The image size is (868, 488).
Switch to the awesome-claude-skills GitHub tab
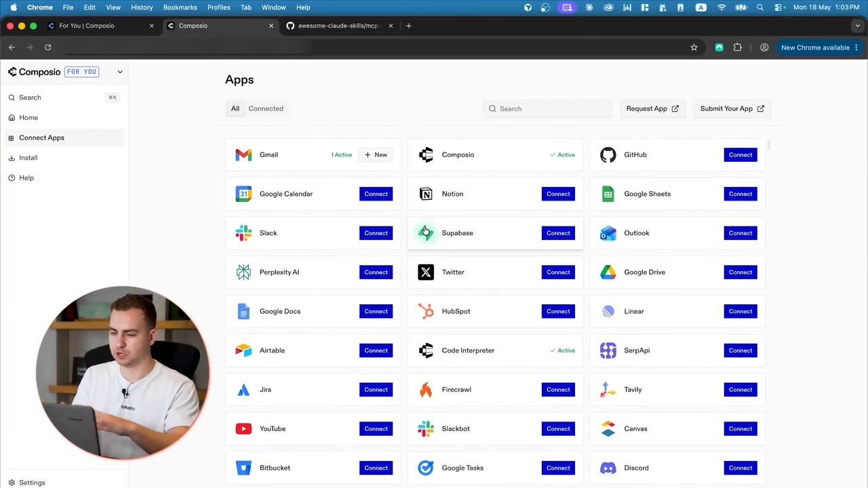pos(338,26)
